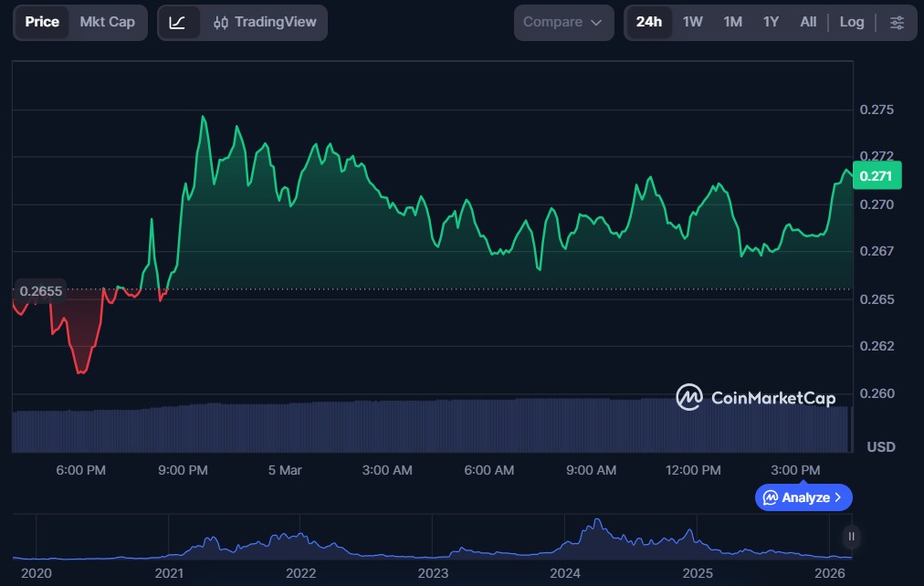The image size is (924, 586).
Task: Show All time price history
Action: tap(808, 22)
